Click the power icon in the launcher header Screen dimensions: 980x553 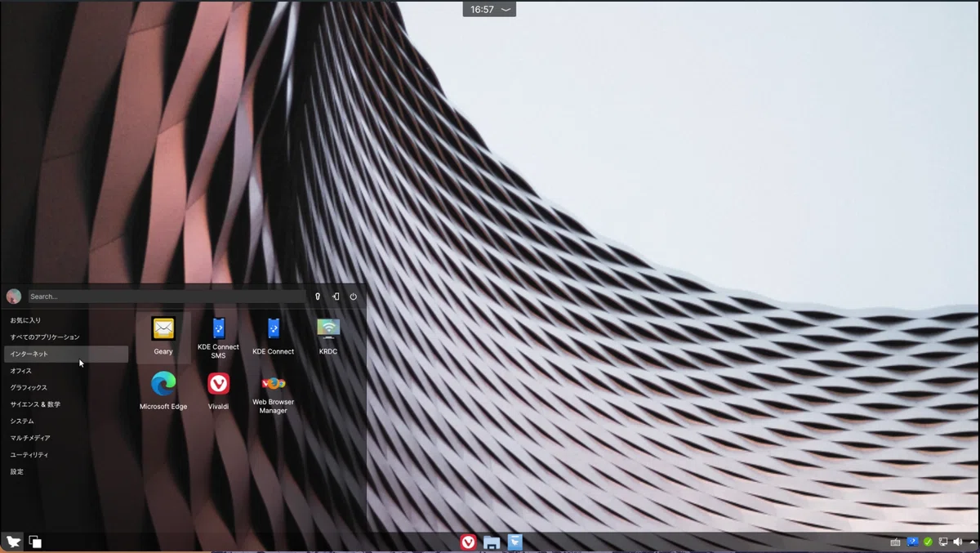pos(353,297)
